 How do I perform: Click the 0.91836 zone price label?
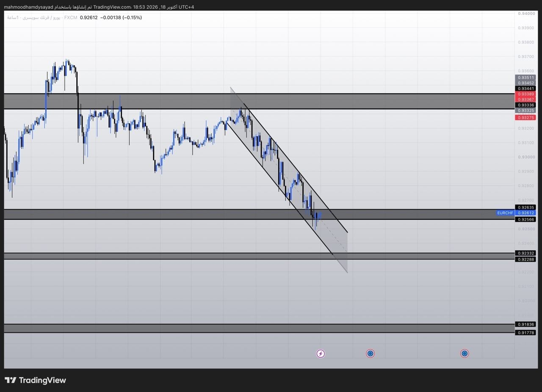pos(525,324)
